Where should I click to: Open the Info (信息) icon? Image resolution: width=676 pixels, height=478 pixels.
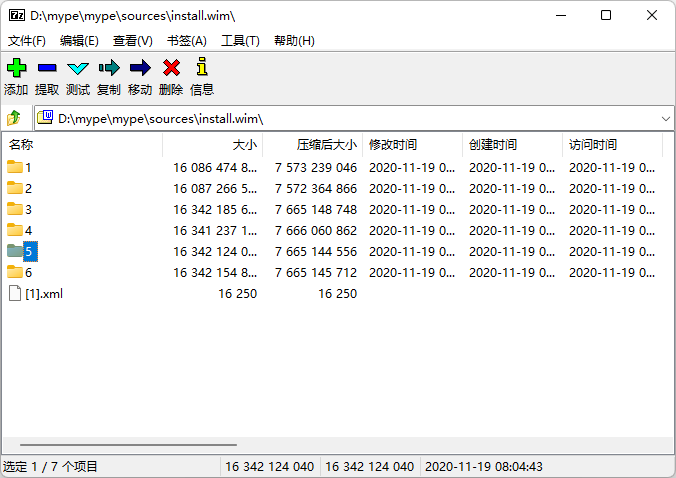point(202,67)
